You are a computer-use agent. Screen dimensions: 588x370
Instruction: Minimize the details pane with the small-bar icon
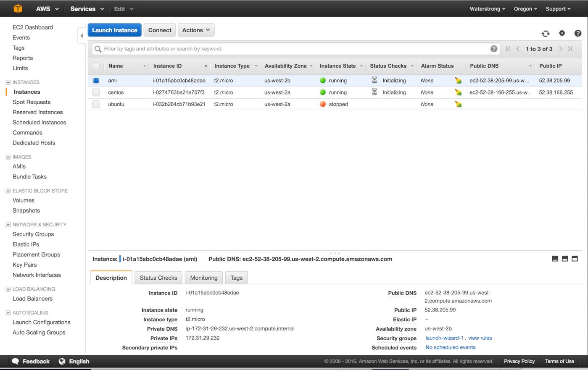[x=555, y=259]
